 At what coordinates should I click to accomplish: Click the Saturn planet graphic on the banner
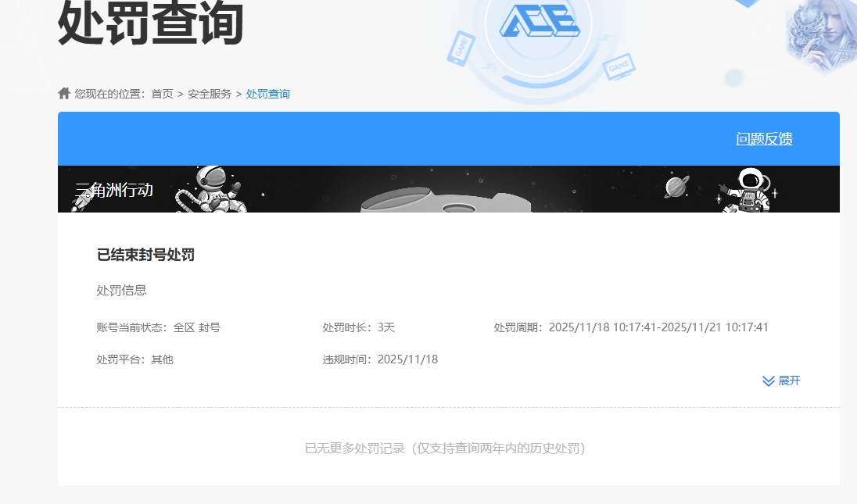pyautogui.click(x=674, y=187)
